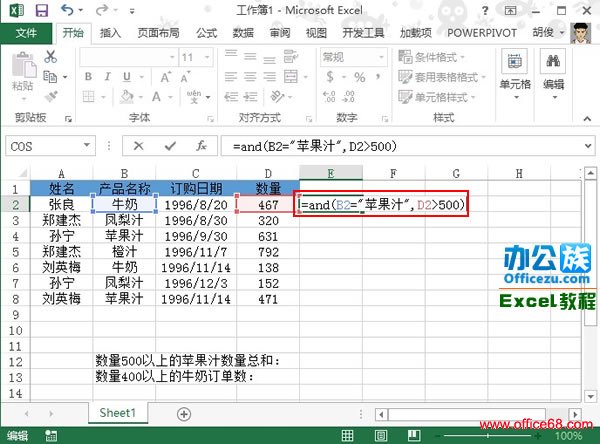Switch to the 数据 Data tab
600x444 pixels.
[x=243, y=33]
